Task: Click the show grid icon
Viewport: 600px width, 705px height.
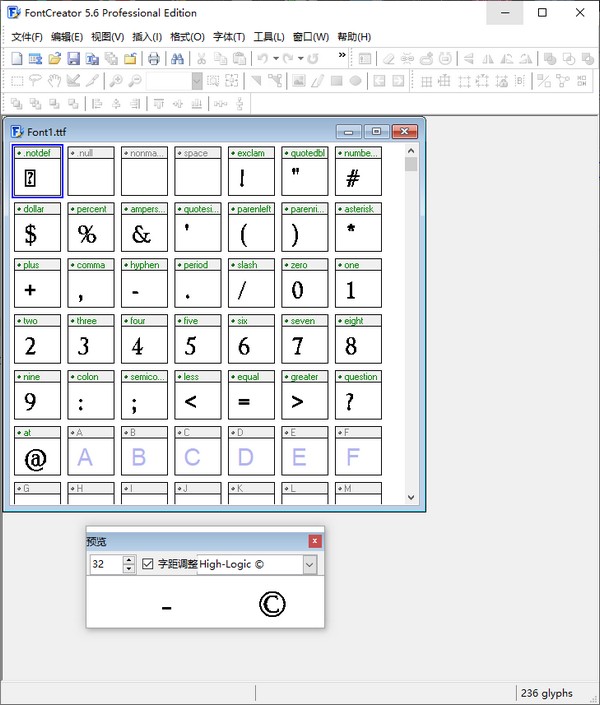Action: coord(426,81)
